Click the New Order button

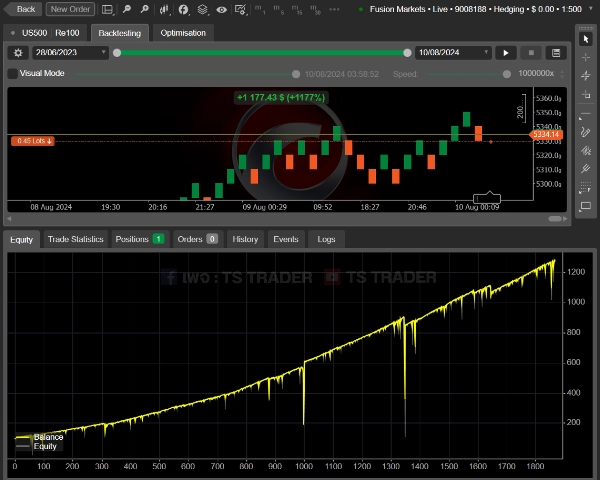(70, 9)
